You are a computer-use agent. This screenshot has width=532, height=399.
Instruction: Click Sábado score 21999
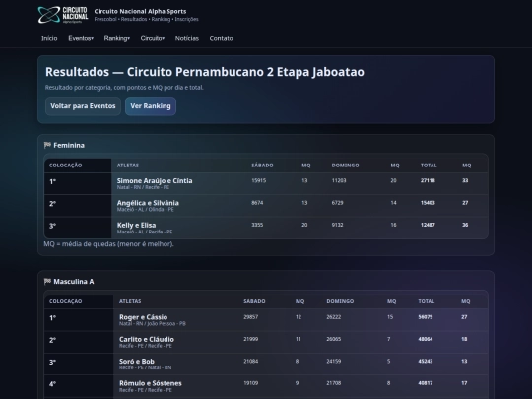251,339
